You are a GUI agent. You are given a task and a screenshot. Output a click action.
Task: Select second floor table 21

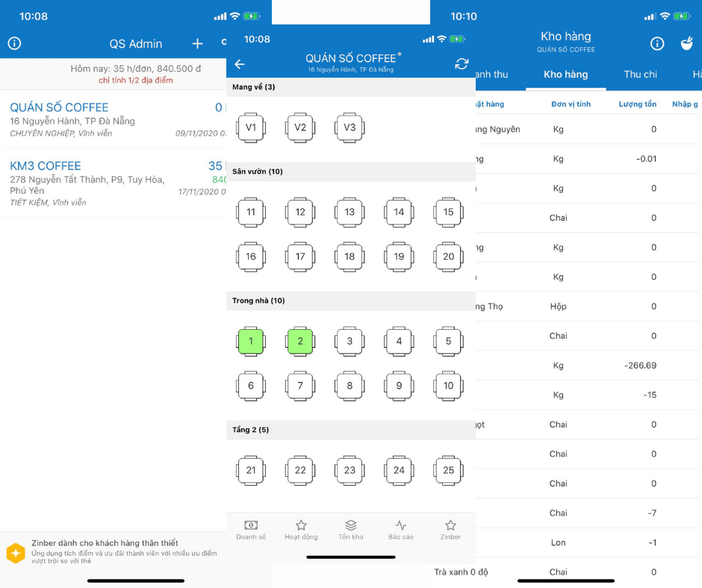point(251,470)
